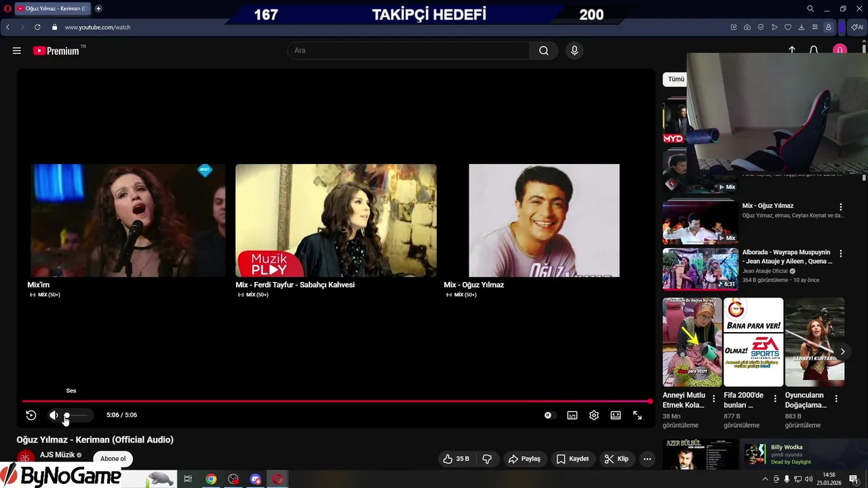
Task: Start voice search with the microphone icon
Action: coord(574,51)
